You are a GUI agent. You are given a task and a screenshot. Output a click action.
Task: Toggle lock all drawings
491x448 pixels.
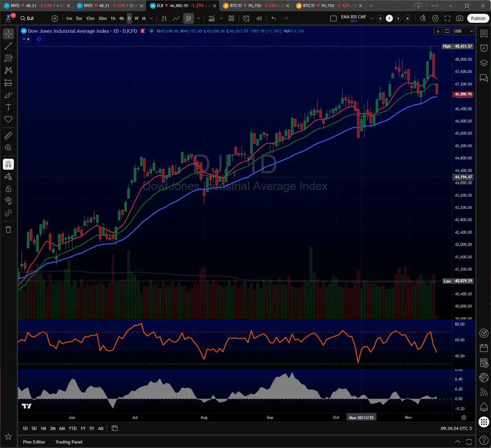tap(8, 189)
